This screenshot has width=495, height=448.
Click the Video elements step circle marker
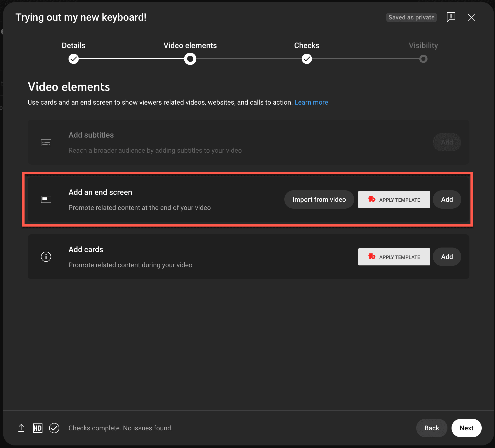tap(190, 59)
